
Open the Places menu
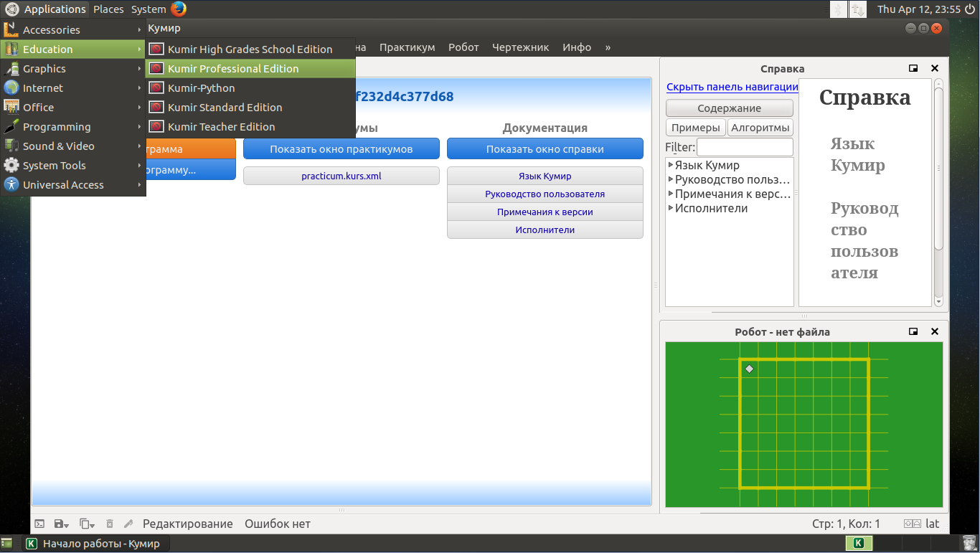(108, 9)
